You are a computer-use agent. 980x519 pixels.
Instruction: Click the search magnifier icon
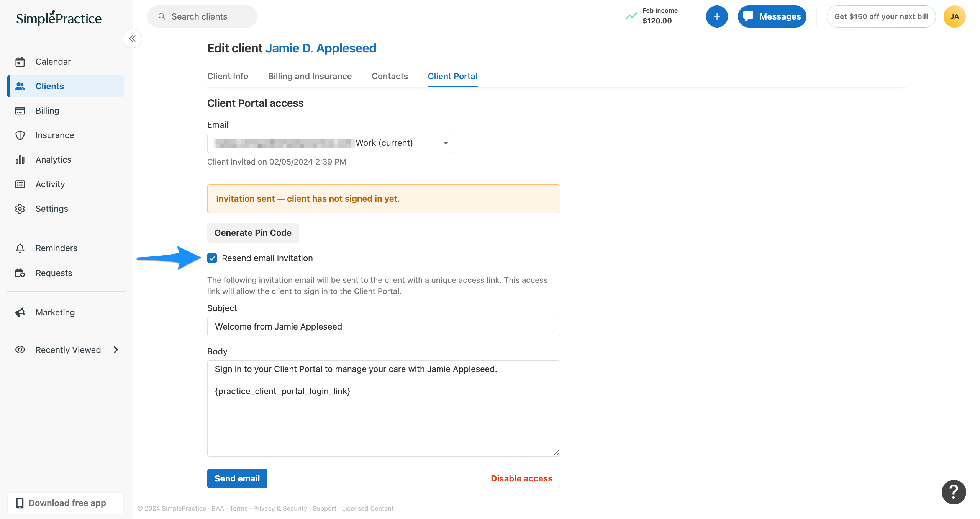click(162, 16)
